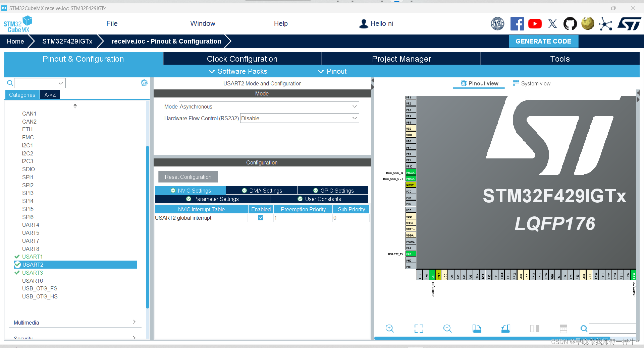Select CAN1 in the peripheral list

click(29, 114)
